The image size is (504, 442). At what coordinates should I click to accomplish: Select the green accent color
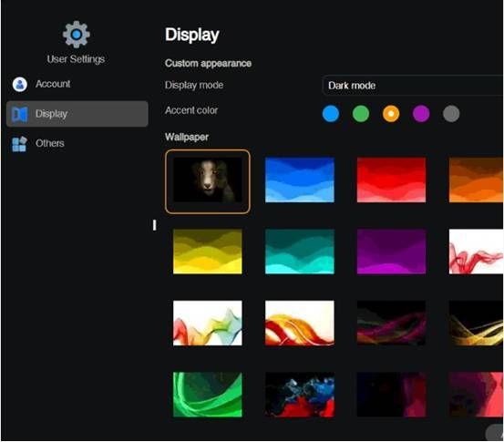click(361, 114)
